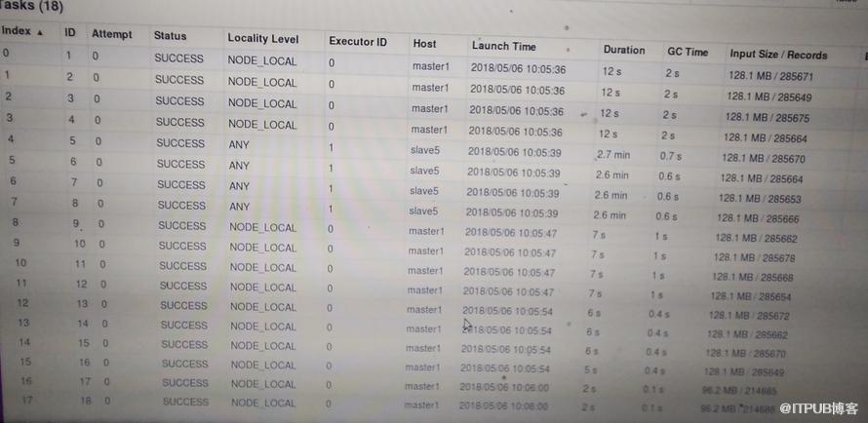Click input cell 128.1 MB / 285671
868x423 pixels.
click(770, 77)
